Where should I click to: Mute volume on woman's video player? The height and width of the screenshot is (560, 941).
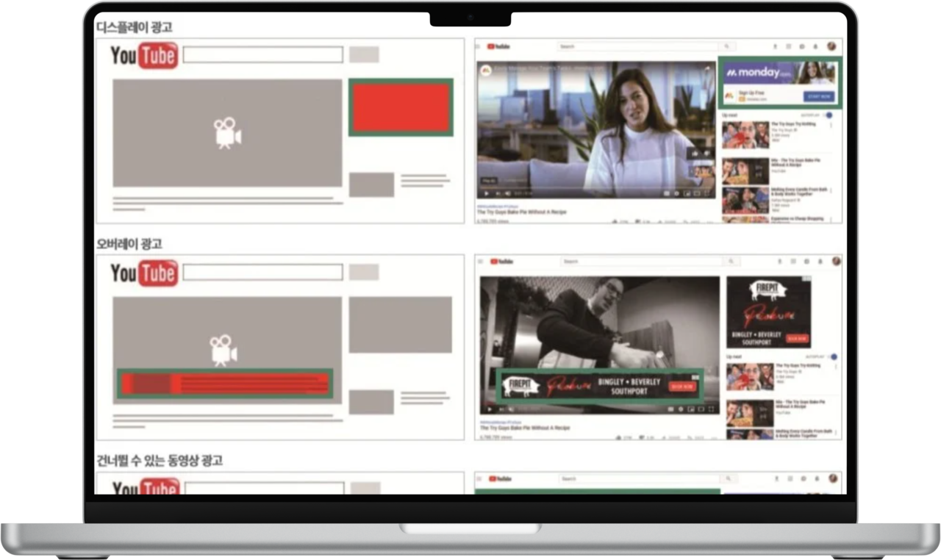point(507,193)
